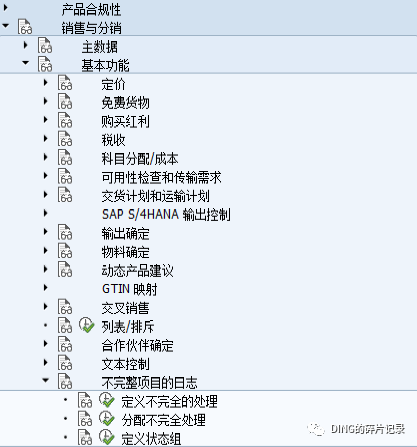Select the 销售与分销 tree entry
Screen dimensions: 417x447
click(x=91, y=28)
